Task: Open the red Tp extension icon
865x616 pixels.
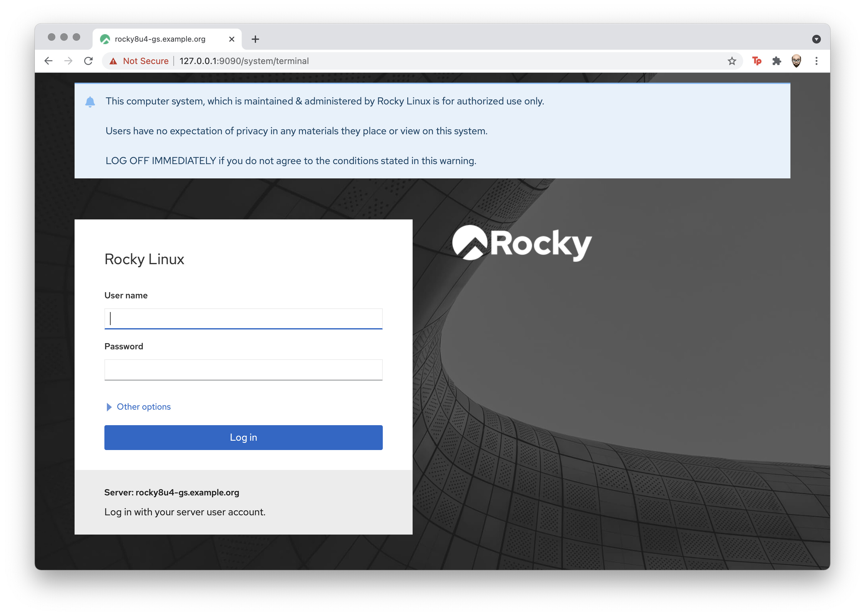Action: tap(756, 61)
